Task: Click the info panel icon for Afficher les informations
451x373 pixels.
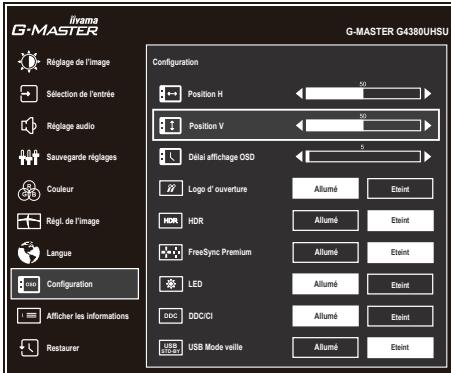Action: point(29,316)
